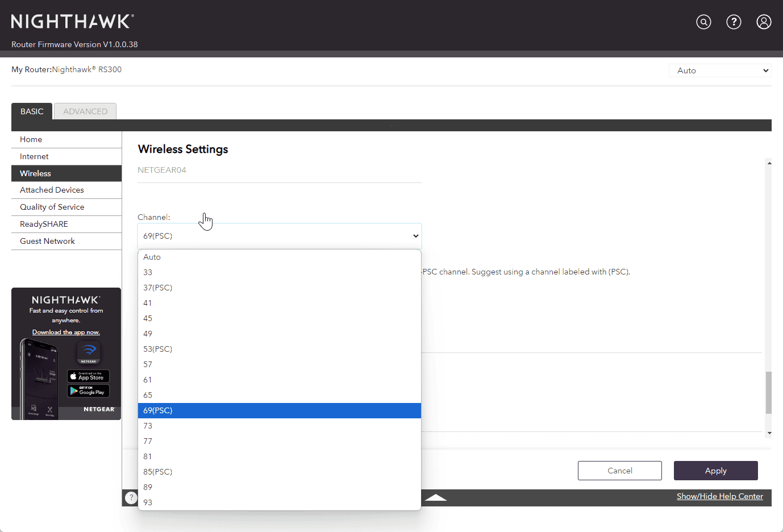Click the small help circle icon at bottom left
The width and height of the screenshot is (783, 532).
coord(131,497)
